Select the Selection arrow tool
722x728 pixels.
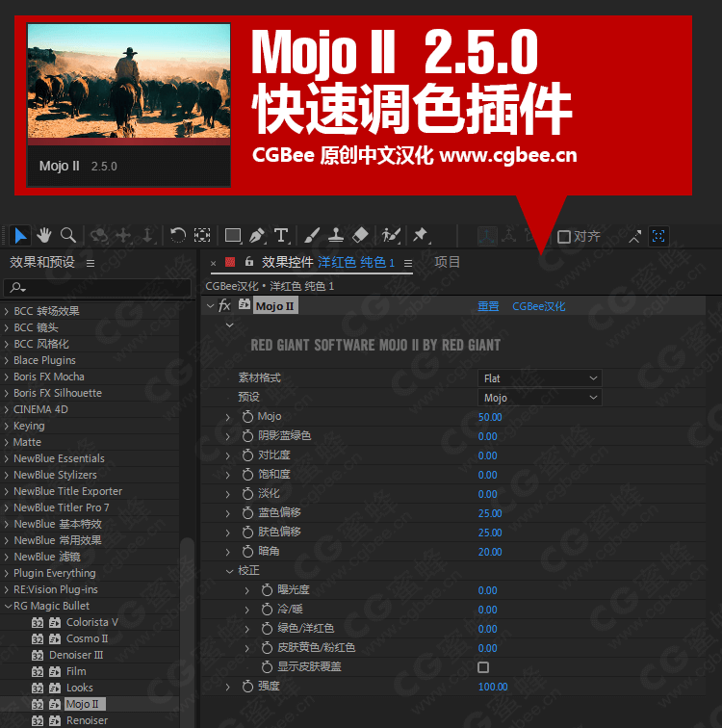[x=20, y=236]
